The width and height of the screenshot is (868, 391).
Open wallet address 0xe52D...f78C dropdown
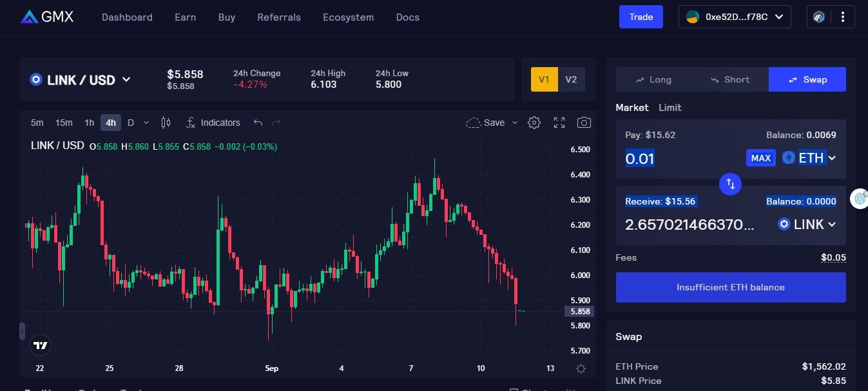coord(735,17)
